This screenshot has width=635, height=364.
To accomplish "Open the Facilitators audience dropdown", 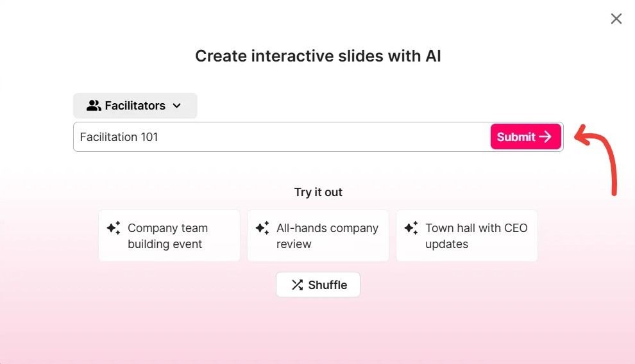I will [x=135, y=106].
